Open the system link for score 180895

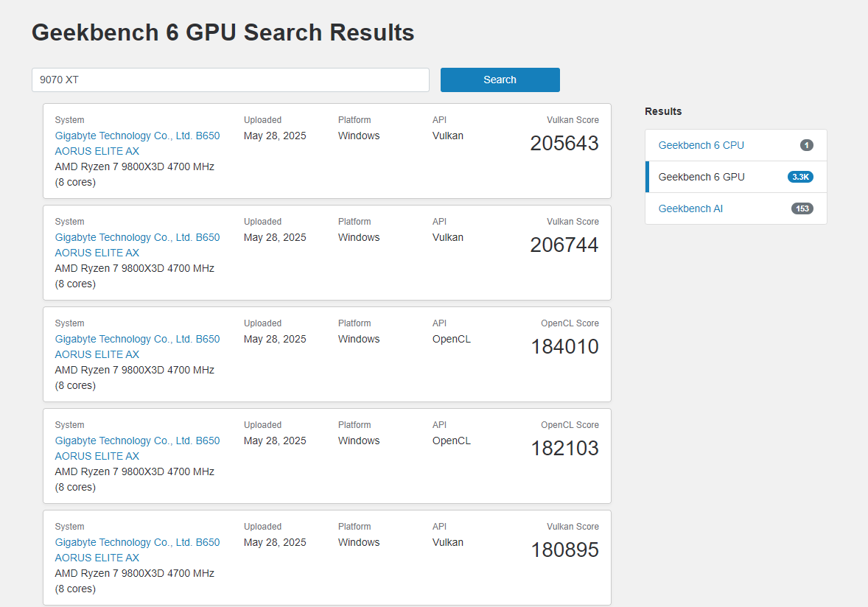point(137,550)
